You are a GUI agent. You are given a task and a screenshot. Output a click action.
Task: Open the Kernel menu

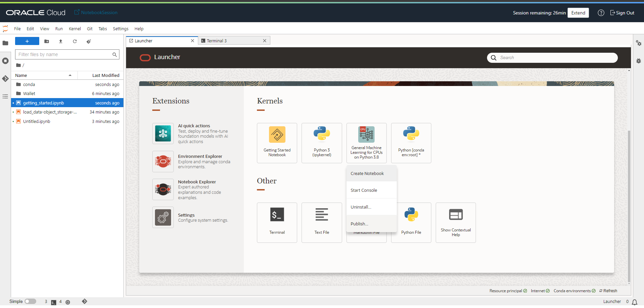75,29
